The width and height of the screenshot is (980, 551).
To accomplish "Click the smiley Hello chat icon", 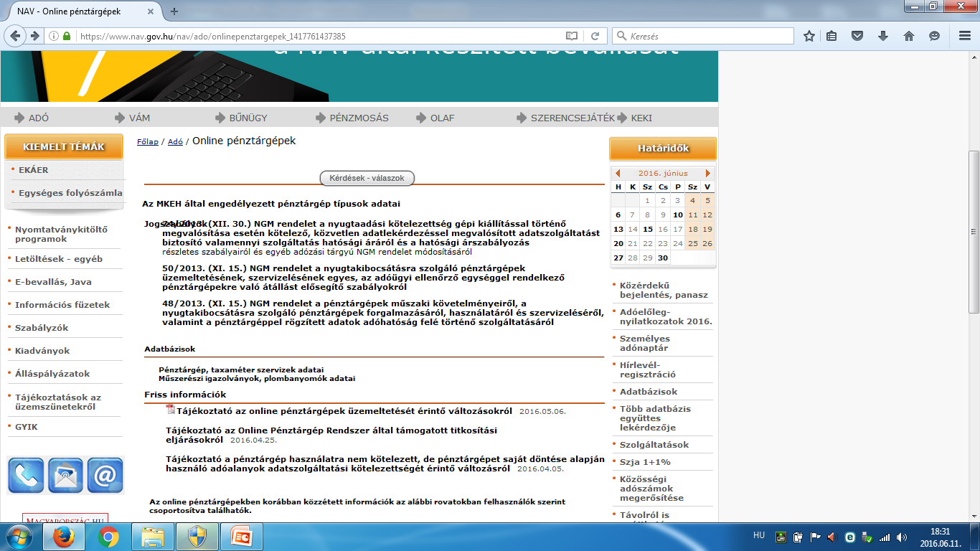I will point(934,36).
